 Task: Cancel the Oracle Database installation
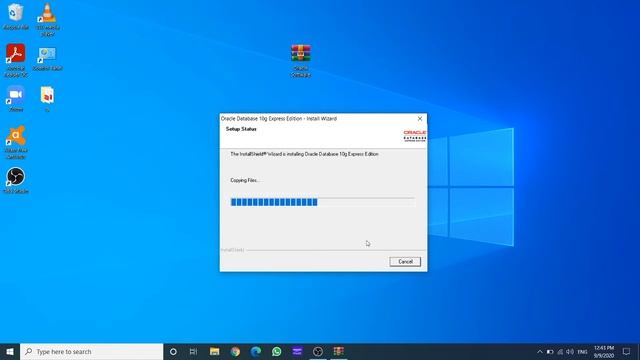coord(405,262)
